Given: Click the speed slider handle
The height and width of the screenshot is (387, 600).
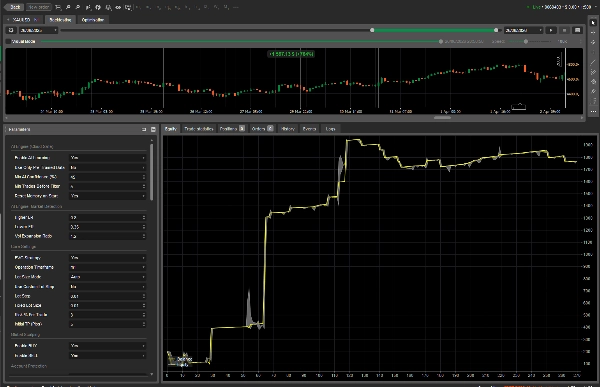Looking at the screenshot, I should 526,41.
